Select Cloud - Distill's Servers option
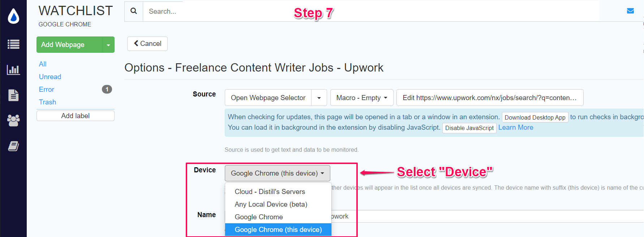 [270, 192]
